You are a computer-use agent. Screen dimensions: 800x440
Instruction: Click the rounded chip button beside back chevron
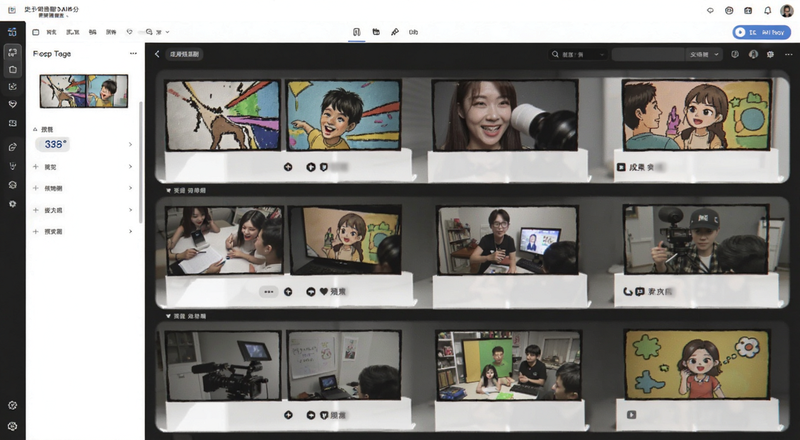[184, 54]
